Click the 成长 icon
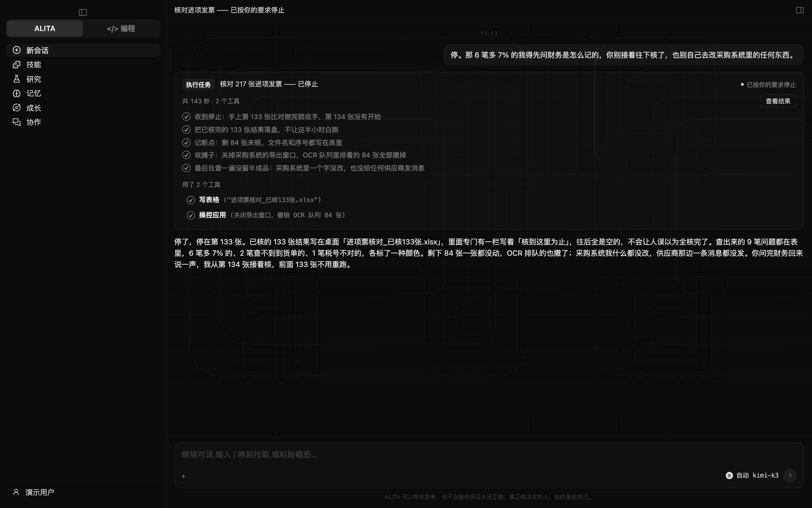This screenshot has height=508, width=812. [x=16, y=108]
